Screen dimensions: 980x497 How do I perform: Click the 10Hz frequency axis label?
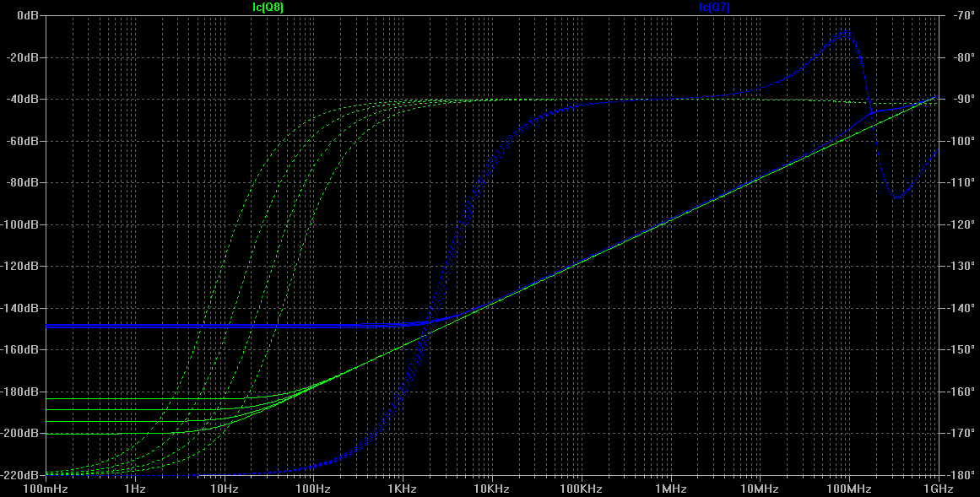(x=224, y=489)
